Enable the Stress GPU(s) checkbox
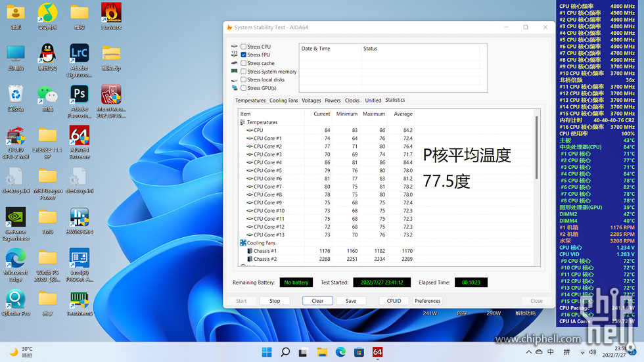644x362 pixels. pos(244,88)
